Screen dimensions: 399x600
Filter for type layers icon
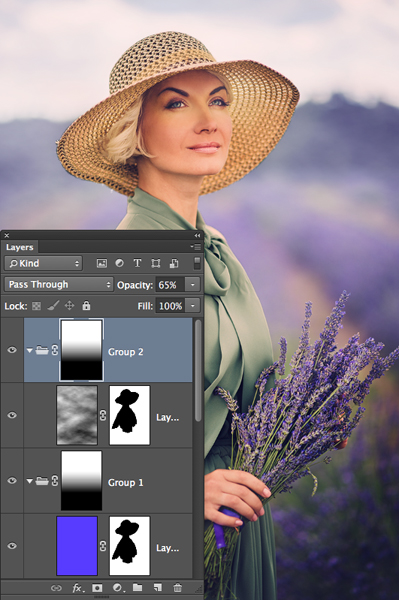(137, 263)
